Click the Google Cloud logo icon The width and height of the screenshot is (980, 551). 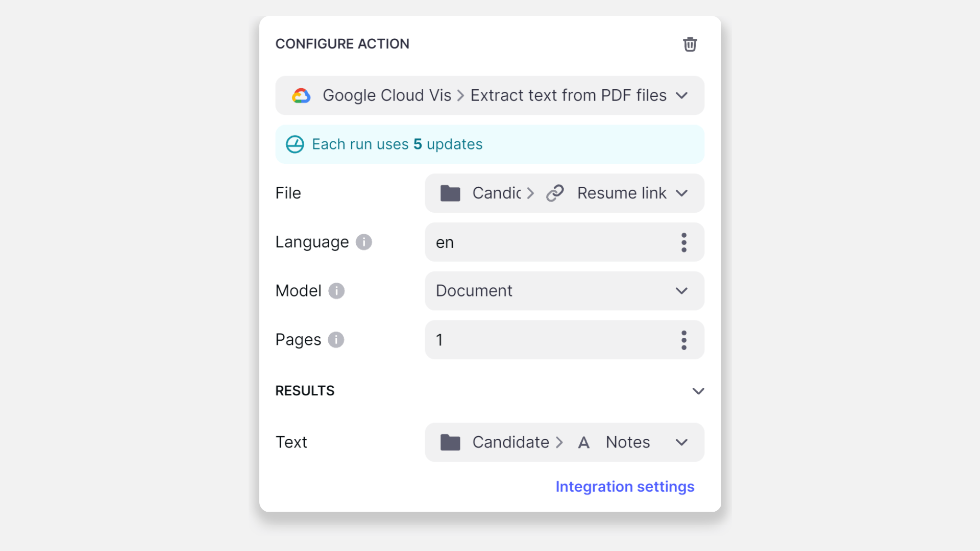(x=301, y=95)
